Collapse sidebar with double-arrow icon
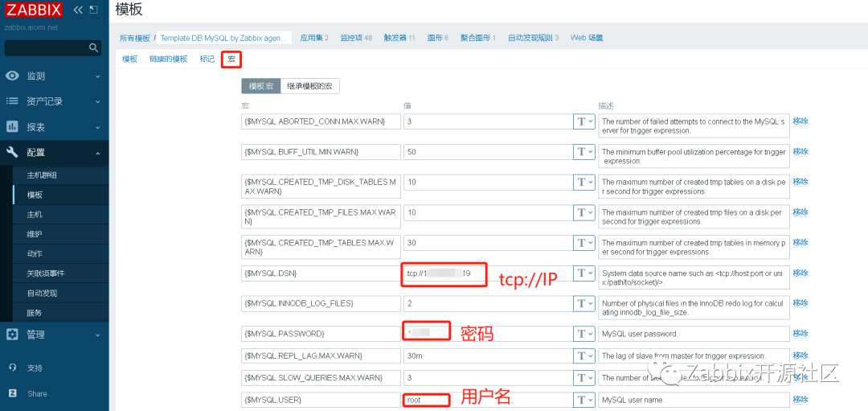The width and height of the screenshot is (868, 411). click(x=78, y=10)
